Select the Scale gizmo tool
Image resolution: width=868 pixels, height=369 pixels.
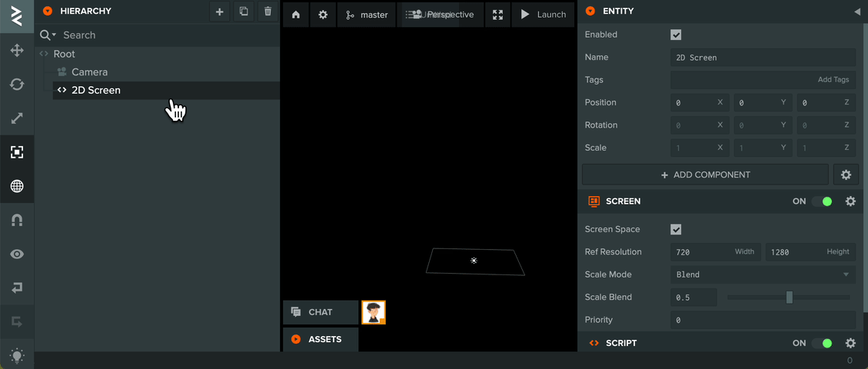[16, 118]
